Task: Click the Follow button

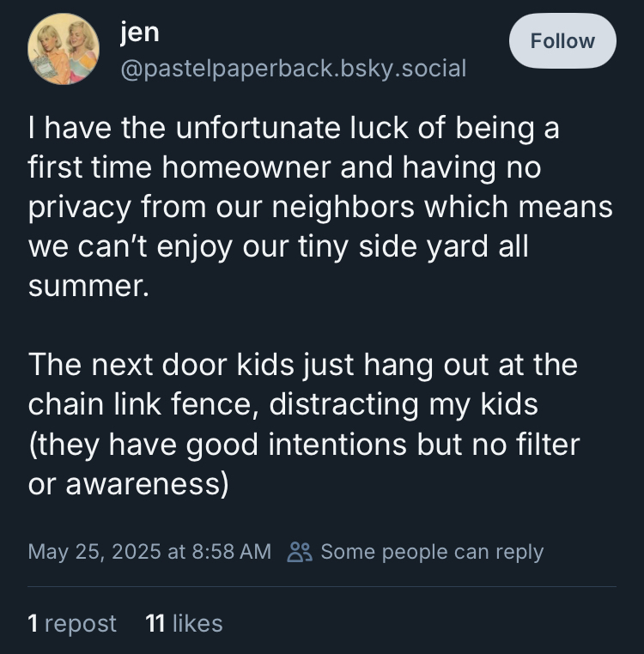Action: (562, 41)
